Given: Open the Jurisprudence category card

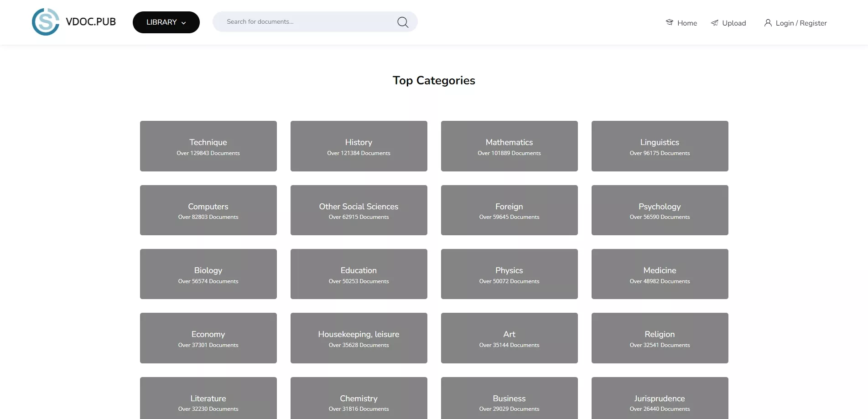Looking at the screenshot, I should click(660, 398).
